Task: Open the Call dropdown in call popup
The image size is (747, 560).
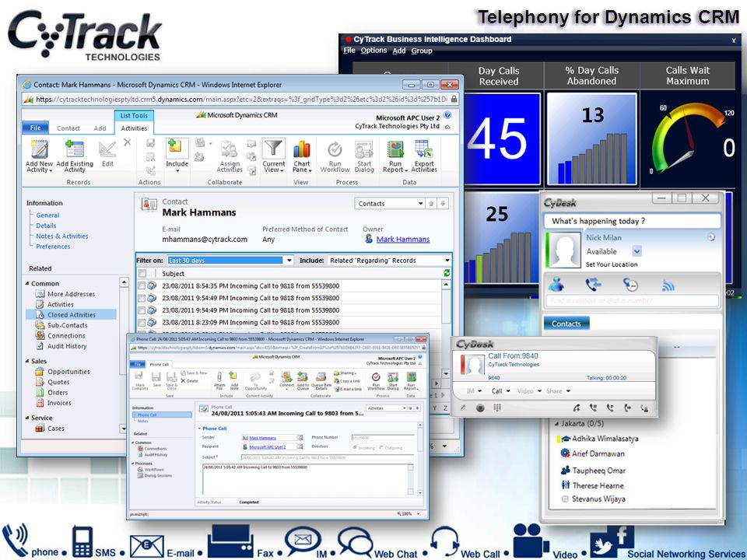Action: pyautogui.click(x=500, y=391)
